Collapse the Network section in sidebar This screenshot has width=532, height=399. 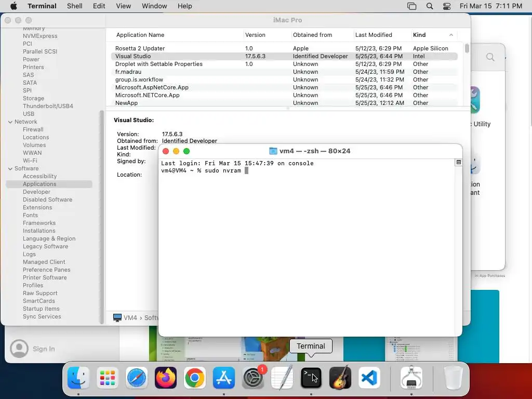(x=10, y=122)
